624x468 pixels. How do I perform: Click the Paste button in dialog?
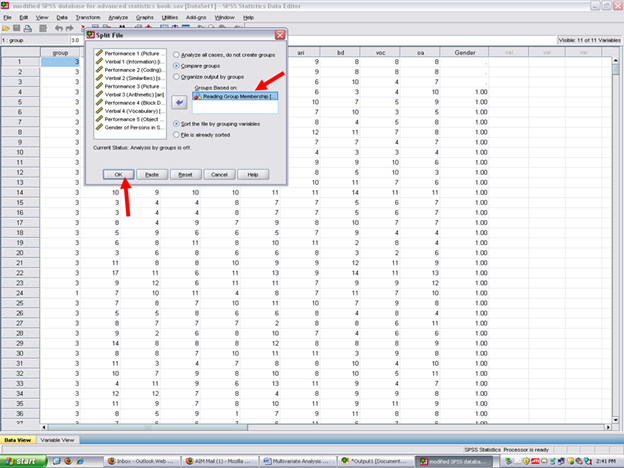coord(151,173)
